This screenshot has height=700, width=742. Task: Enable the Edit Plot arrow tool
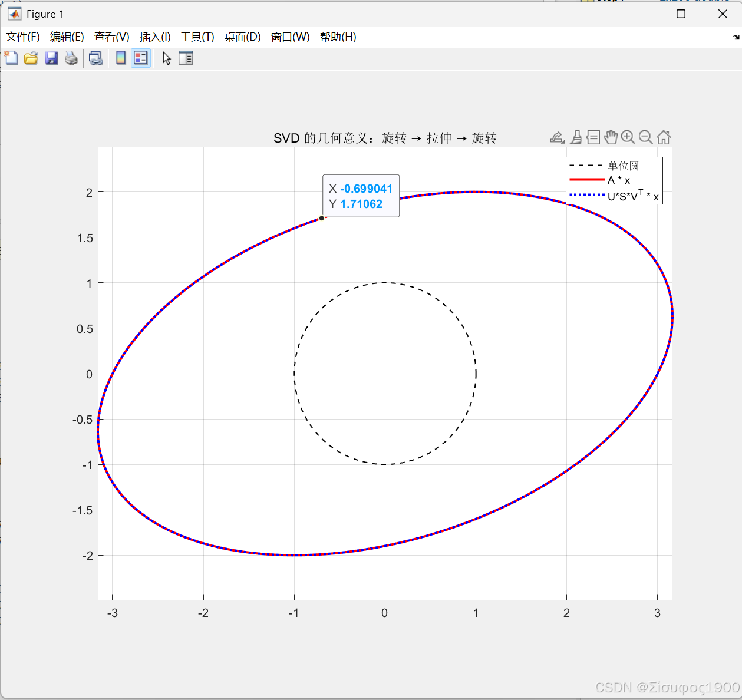click(166, 58)
